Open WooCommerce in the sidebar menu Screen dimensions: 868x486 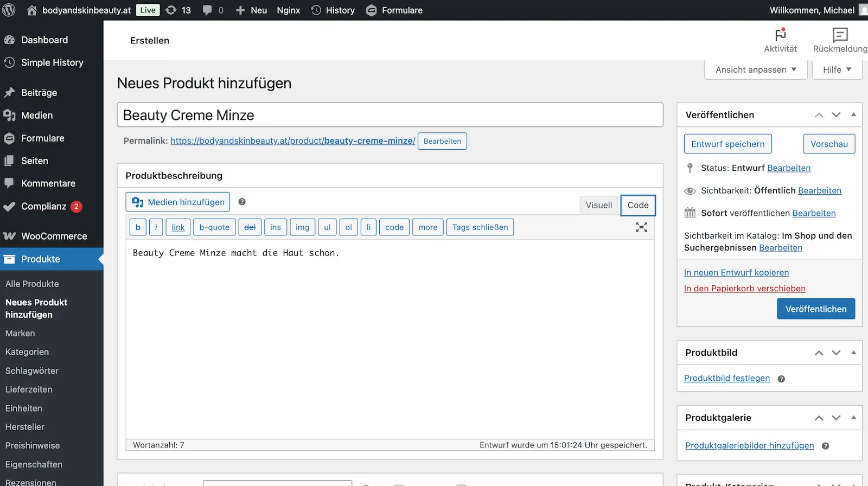[x=54, y=236]
